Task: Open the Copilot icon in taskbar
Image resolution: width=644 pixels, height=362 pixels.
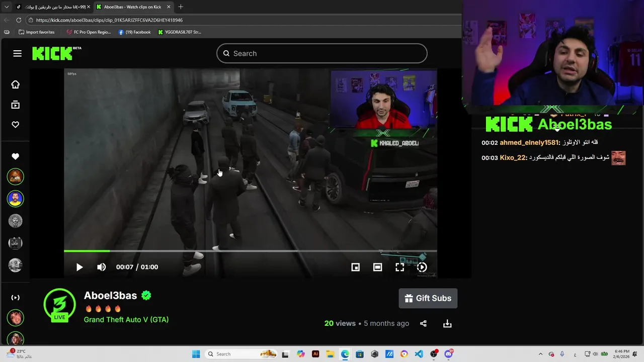Action: click(300, 354)
